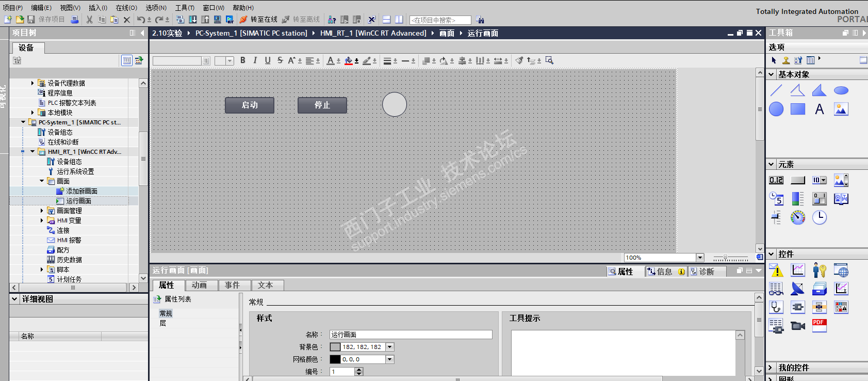
Task: Click the 启动 button on the canvas
Action: click(250, 105)
